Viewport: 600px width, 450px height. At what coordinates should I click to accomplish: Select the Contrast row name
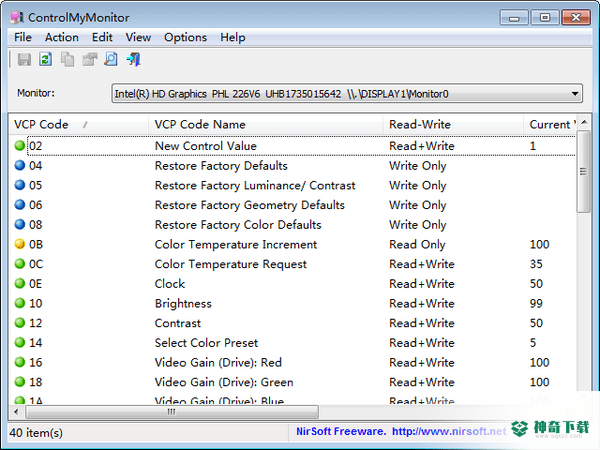[x=178, y=323]
